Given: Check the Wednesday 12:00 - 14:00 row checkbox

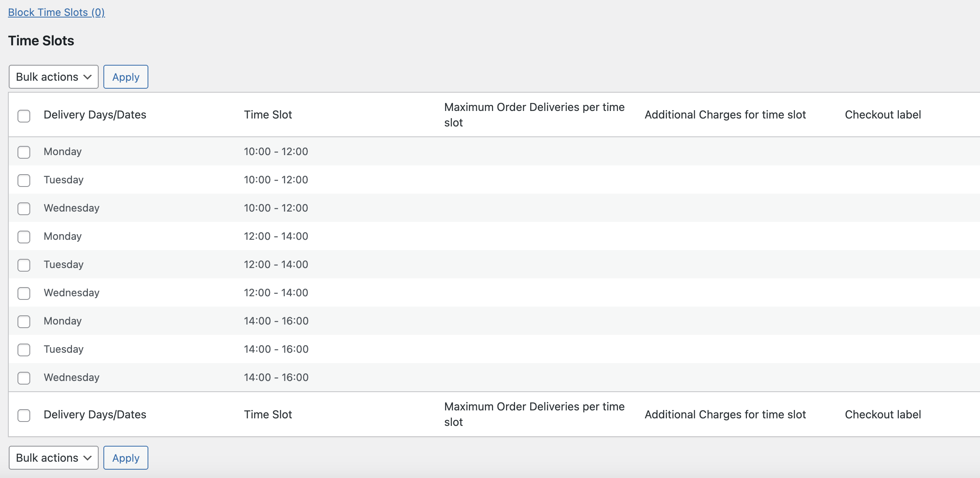Looking at the screenshot, I should point(24,293).
